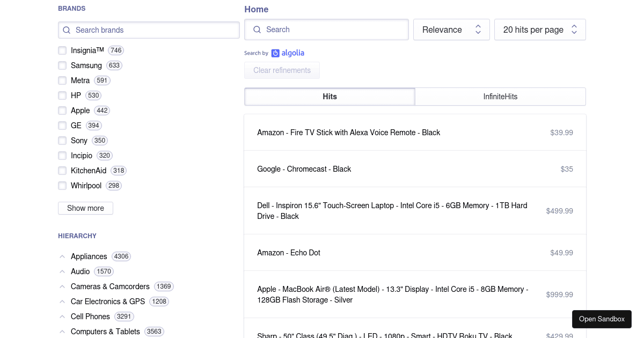This screenshot has height=338, width=644.
Task: Select the KitchenAid brand checkbox
Action: (x=62, y=171)
